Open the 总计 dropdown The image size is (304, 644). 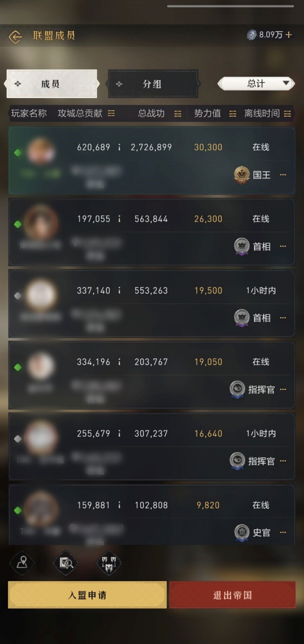click(x=256, y=83)
